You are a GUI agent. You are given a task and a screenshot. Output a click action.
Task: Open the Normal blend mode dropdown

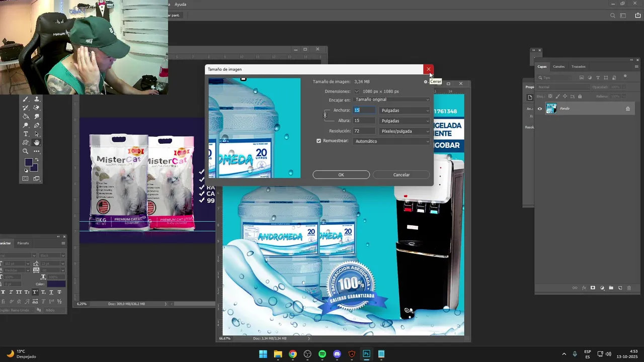(x=563, y=87)
